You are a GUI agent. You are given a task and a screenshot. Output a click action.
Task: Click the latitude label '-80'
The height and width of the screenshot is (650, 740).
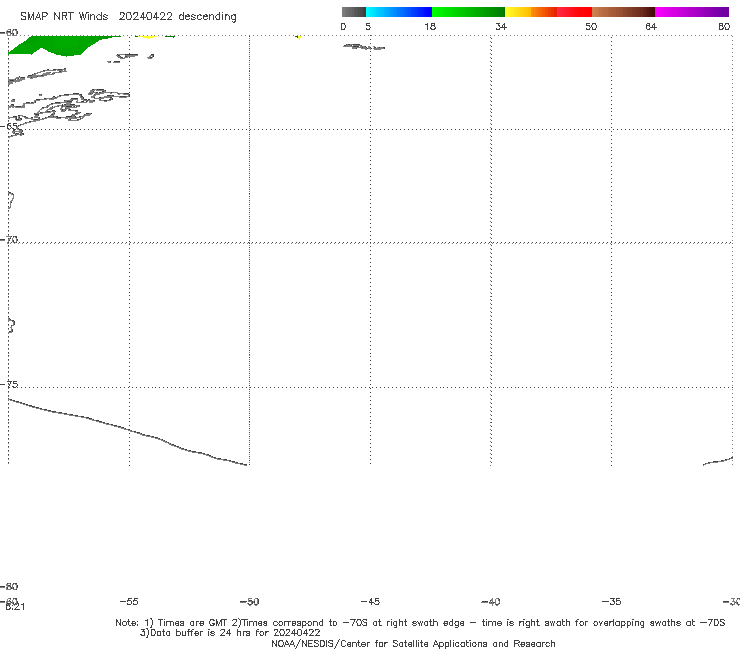point(9,587)
